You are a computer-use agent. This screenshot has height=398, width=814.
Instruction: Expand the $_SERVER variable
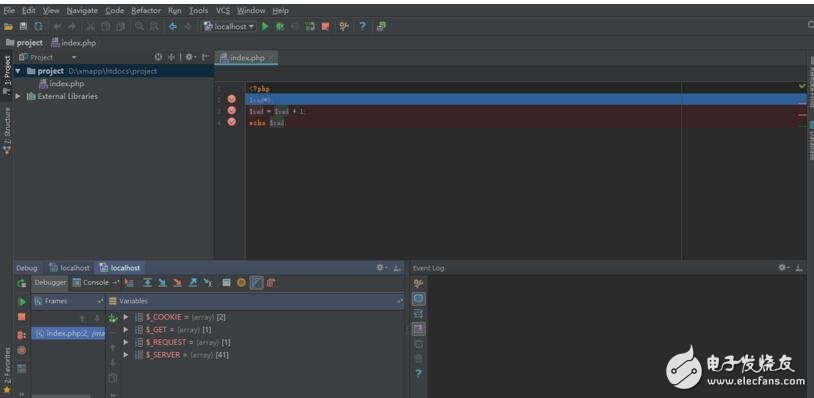point(126,355)
